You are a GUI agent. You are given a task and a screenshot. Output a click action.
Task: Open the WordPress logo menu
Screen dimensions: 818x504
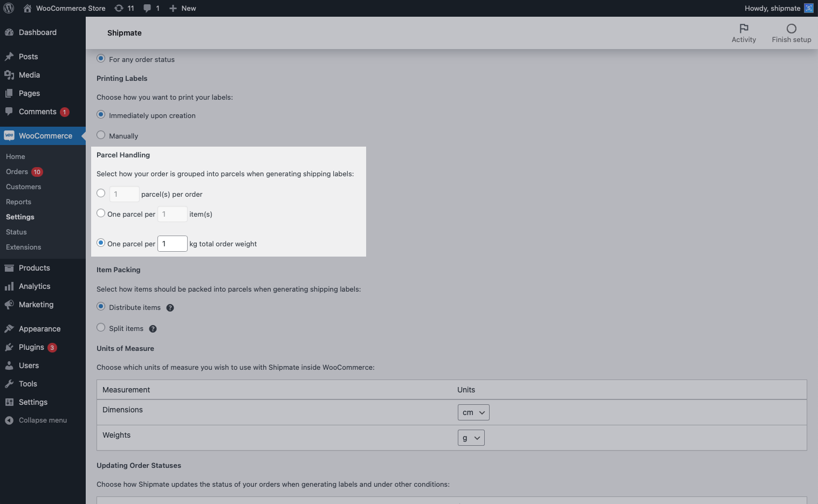(9, 8)
